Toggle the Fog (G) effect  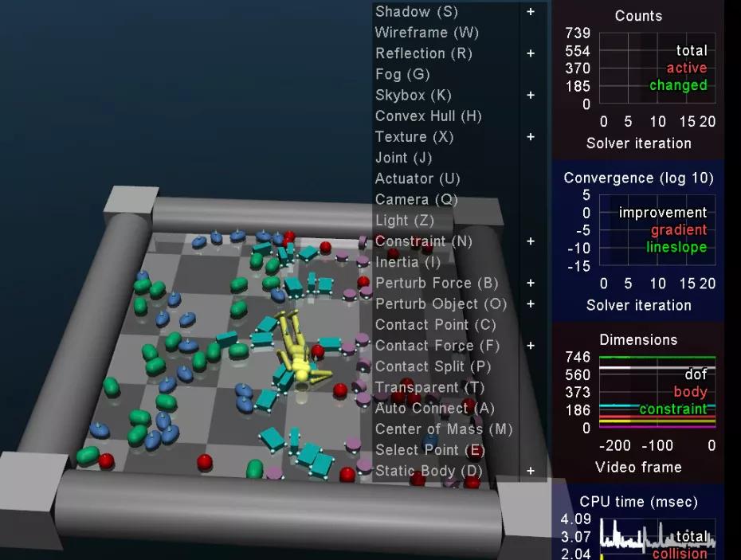[402, 74]
